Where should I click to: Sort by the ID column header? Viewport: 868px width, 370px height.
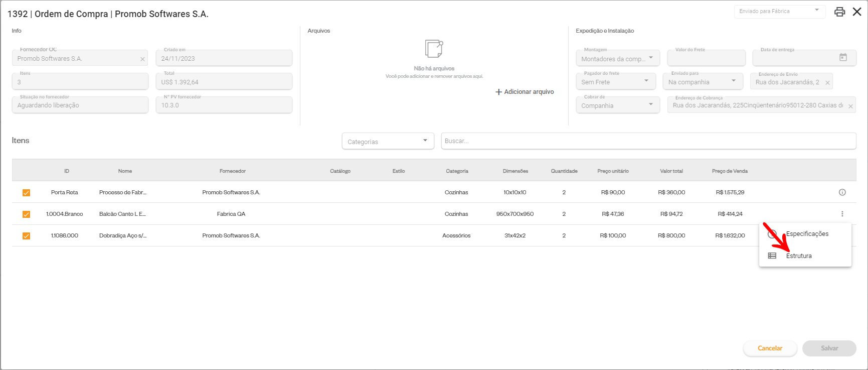67,171
